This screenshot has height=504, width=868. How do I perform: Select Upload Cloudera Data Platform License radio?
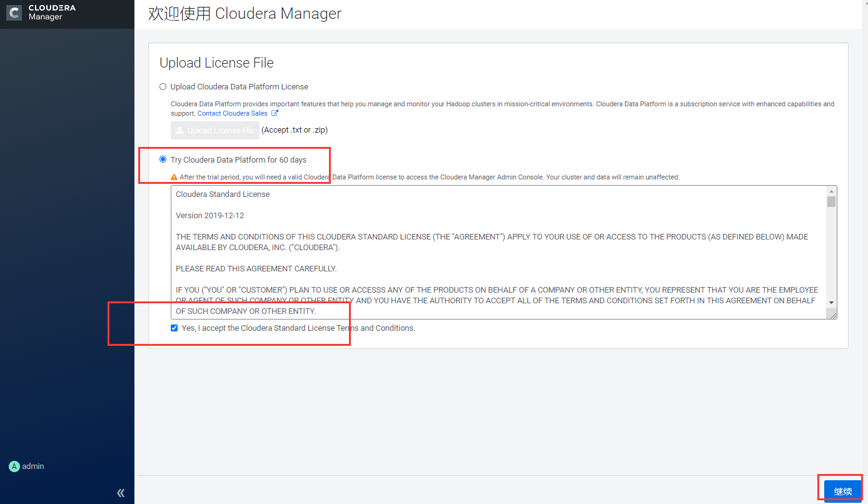point(163,87)
